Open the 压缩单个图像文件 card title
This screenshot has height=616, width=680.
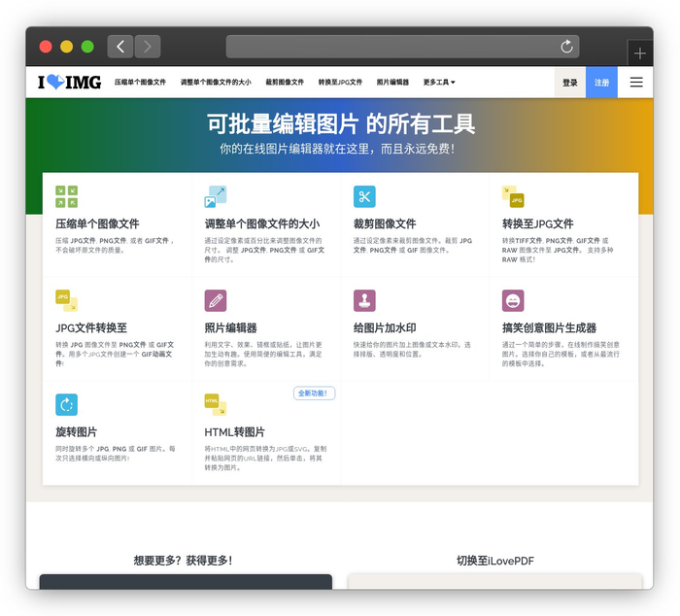pos(97,223)
